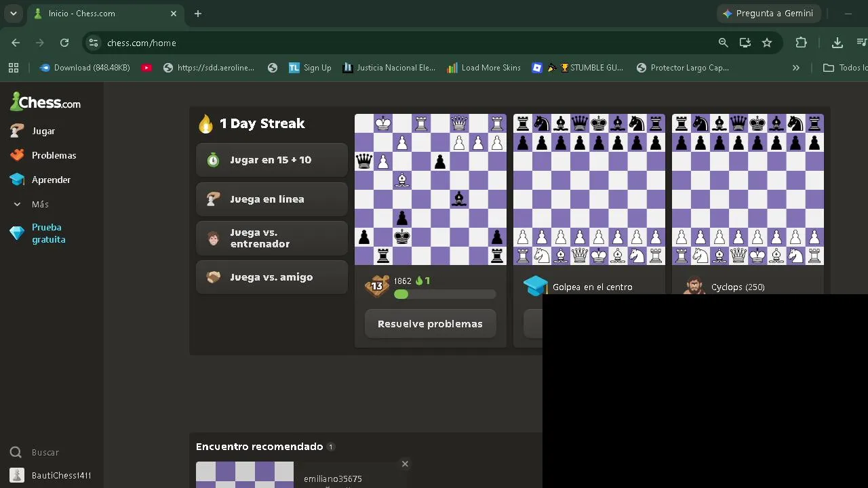Open the Chess.com logo home link
This screenshot has width=868, height=488.
point(45,102)
